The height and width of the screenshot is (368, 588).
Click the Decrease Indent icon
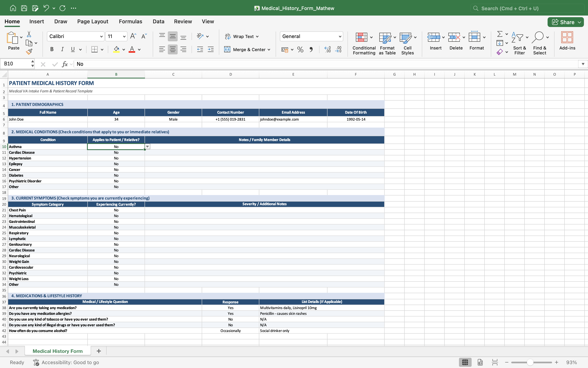tap(200, 50)
